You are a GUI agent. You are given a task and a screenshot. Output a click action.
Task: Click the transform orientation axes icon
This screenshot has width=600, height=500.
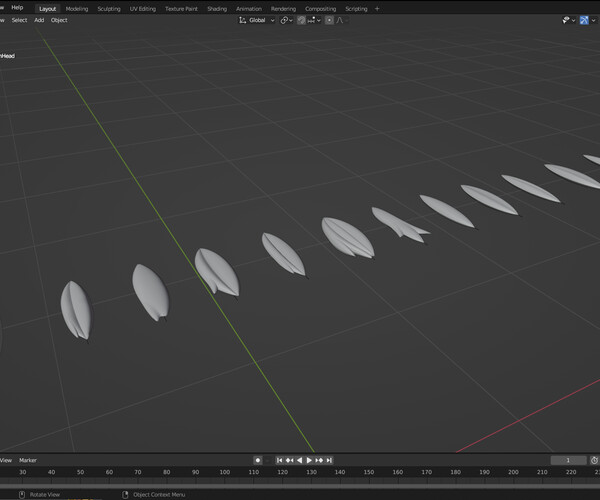[x=242, y=20]
